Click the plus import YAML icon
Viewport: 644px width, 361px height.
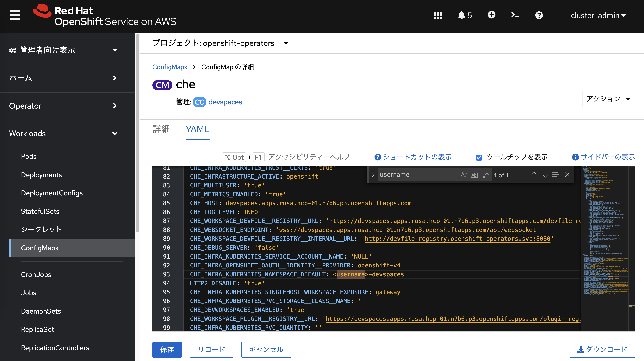(x=491, y=15)
